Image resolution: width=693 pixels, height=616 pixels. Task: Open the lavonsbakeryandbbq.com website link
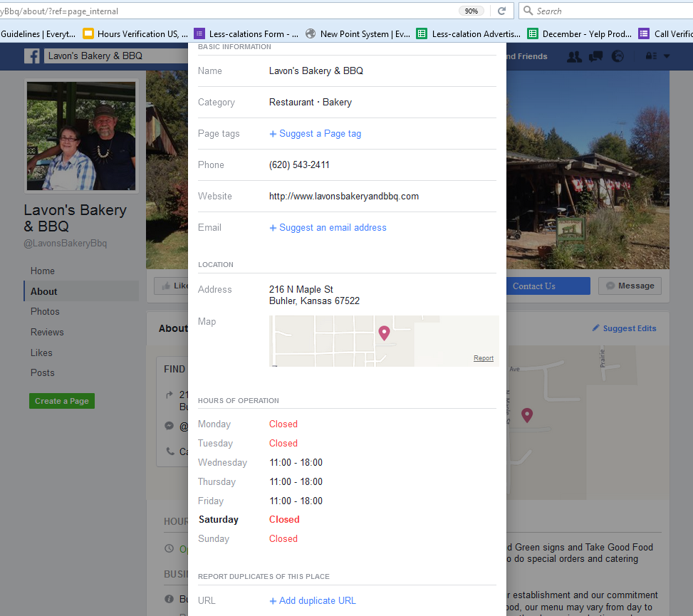[344, 197]
